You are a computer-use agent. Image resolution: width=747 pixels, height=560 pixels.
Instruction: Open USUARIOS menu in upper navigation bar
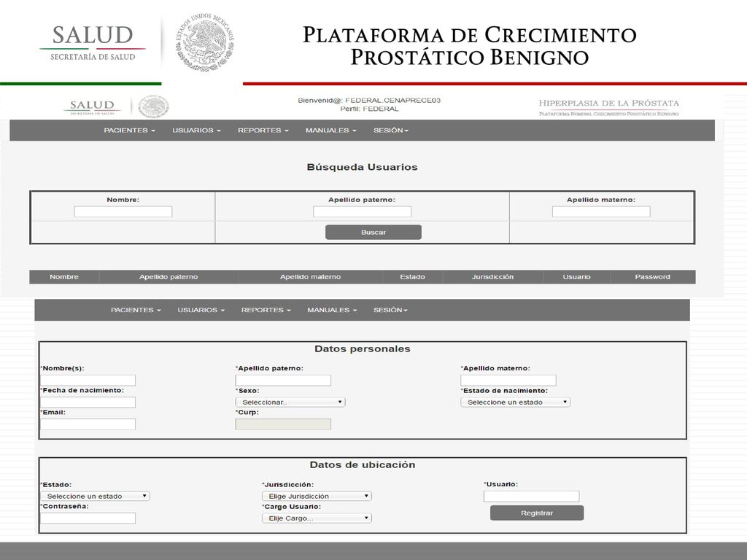196,130
